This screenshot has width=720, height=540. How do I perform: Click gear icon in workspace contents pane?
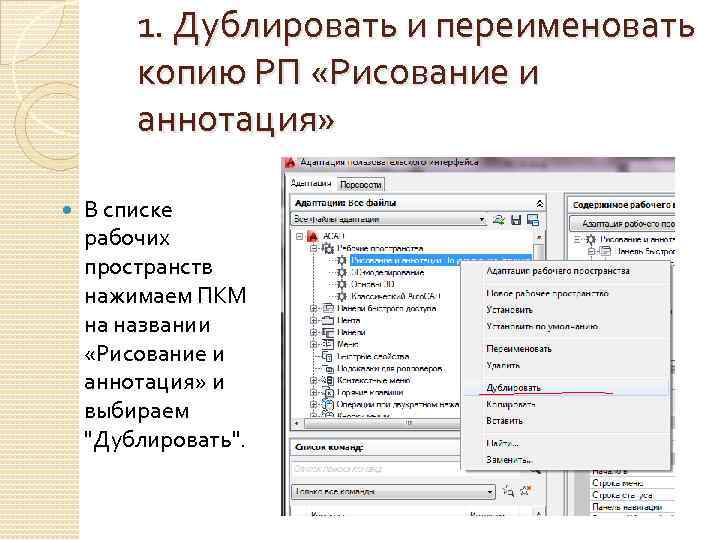pos(591,239)
